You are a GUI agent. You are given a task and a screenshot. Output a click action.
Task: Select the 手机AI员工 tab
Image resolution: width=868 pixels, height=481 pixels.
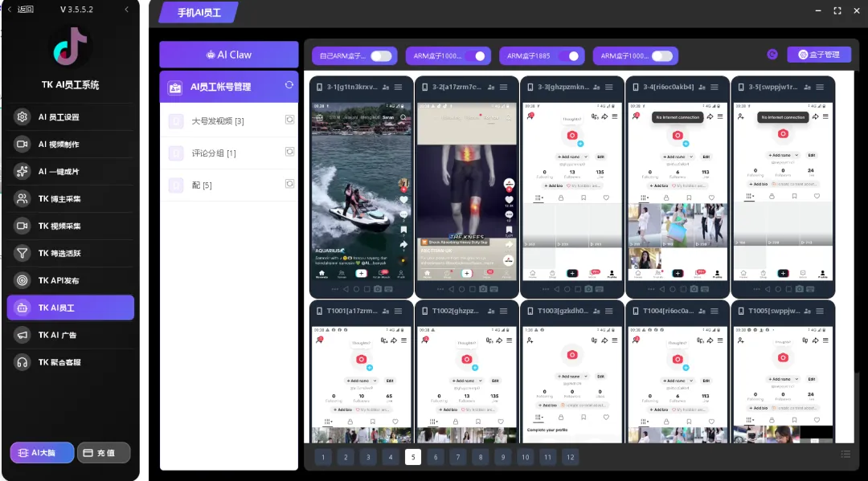[x=199, y=12]
